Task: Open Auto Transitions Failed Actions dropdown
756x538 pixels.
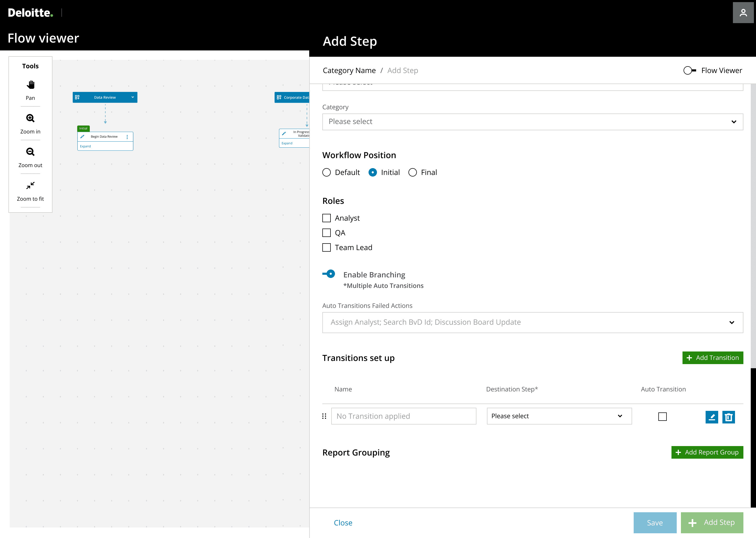Action: [x=533, y=322]
